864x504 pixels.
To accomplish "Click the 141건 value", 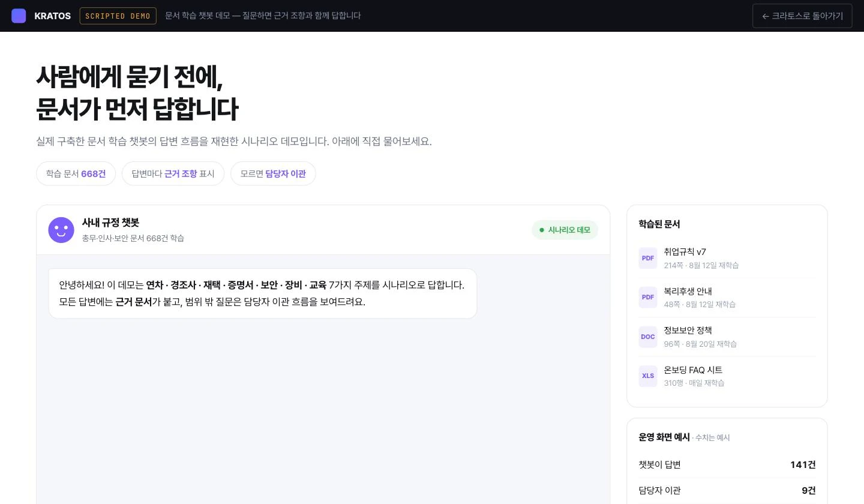I will coord(803,464).
